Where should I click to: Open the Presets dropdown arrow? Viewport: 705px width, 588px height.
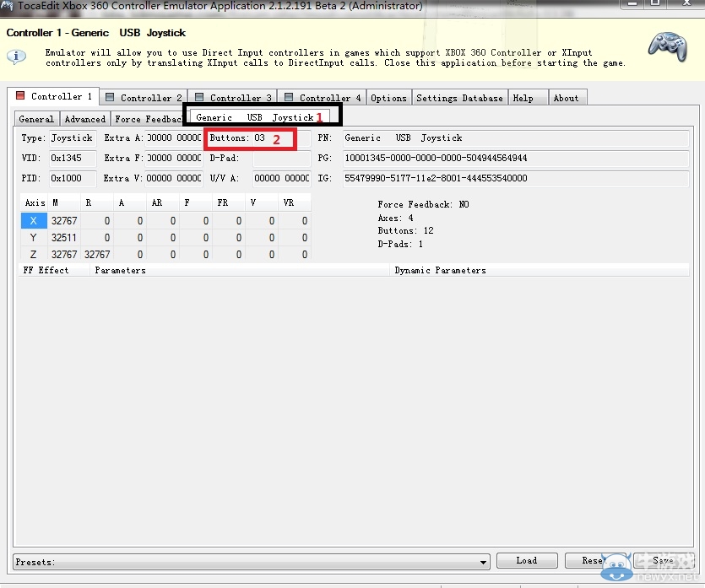[x=483, y=562]
